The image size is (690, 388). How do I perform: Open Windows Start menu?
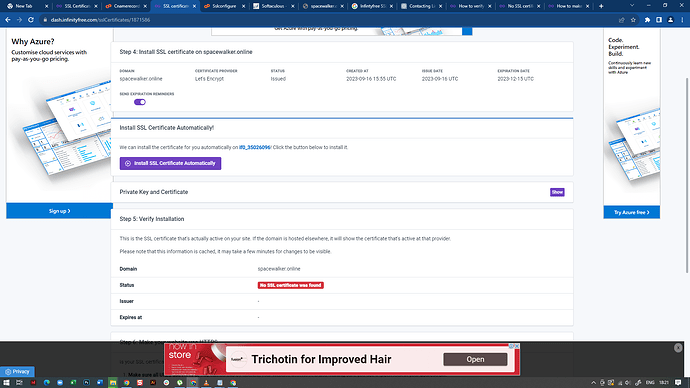[6, 383]
